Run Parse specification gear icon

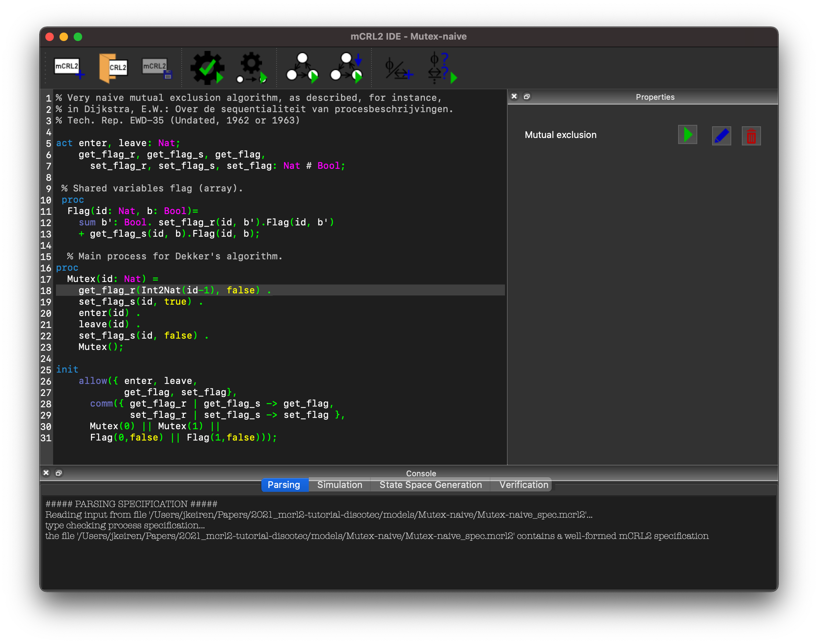[x=207, y=68]
